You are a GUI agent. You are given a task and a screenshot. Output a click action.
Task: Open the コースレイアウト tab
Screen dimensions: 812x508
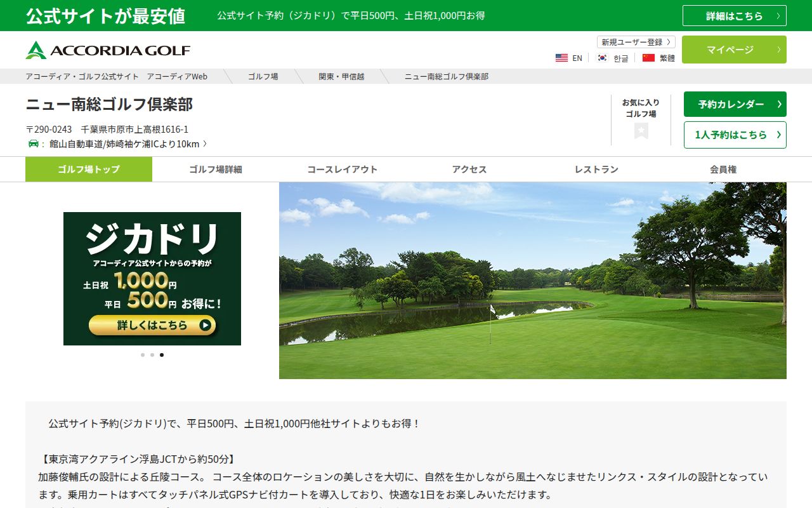(x=343, y=170)
